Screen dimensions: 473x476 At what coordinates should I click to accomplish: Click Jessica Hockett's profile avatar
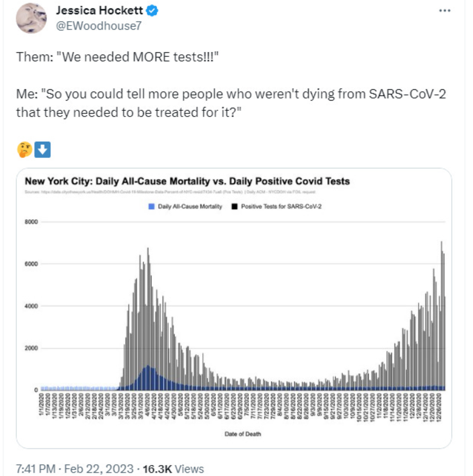click(x=31, y=18)
